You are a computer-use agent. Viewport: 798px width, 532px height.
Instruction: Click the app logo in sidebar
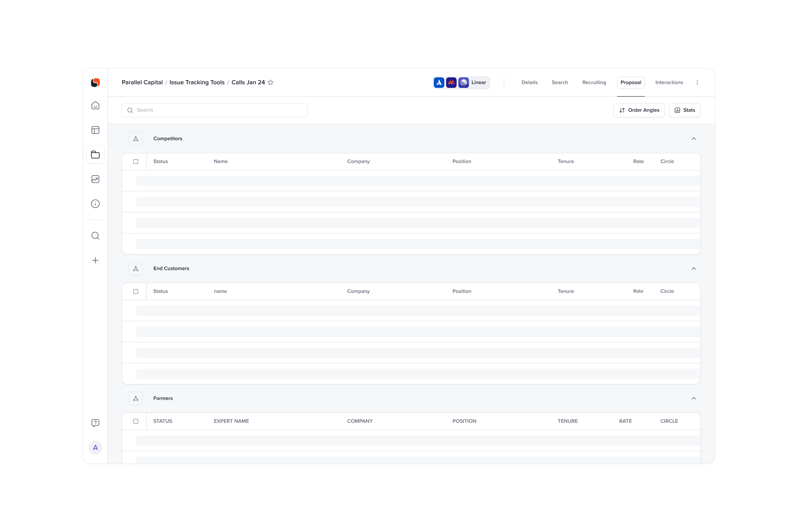click(x=95, y=83)
